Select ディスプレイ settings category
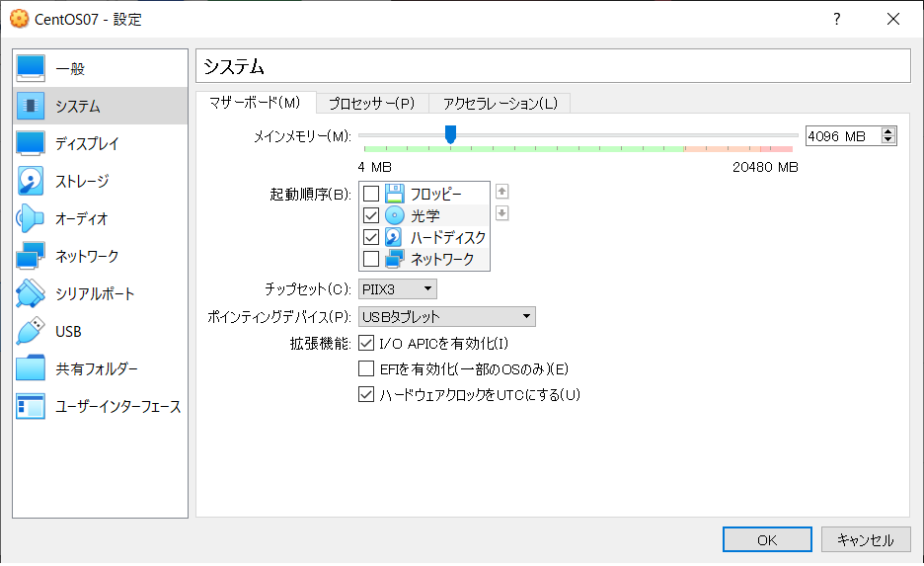The width and height of the screenshot is (924, 566). click(x=100, y=143)
